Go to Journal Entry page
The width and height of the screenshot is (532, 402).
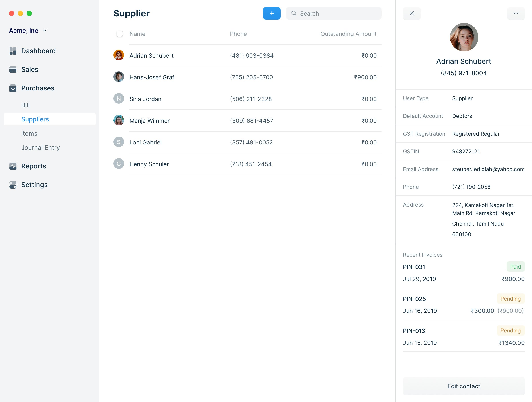(x=40, y=148)
